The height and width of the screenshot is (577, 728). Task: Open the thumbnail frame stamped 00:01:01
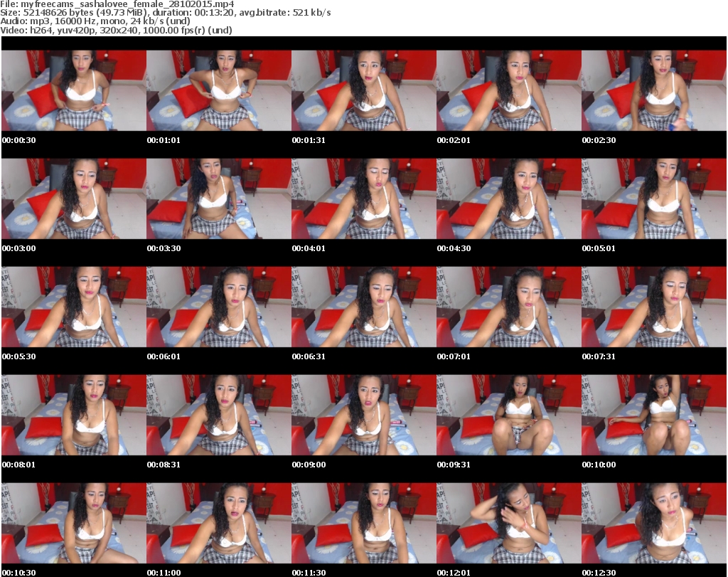pos(219,90)
